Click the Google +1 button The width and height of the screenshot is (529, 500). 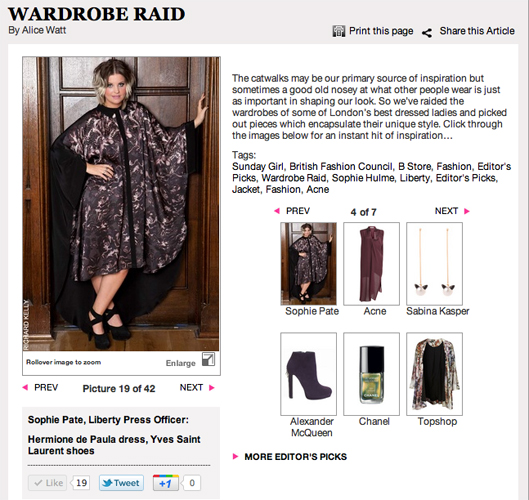pos(167,483)
